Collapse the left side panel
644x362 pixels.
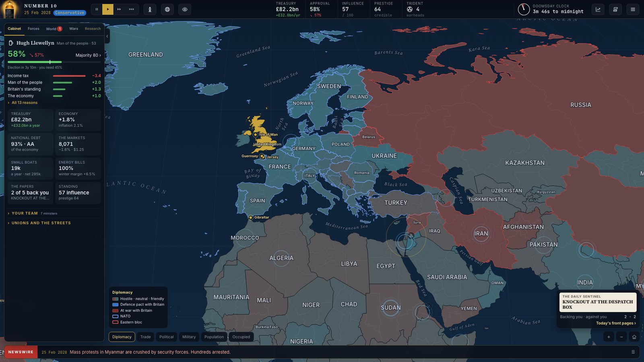[107, 36]
